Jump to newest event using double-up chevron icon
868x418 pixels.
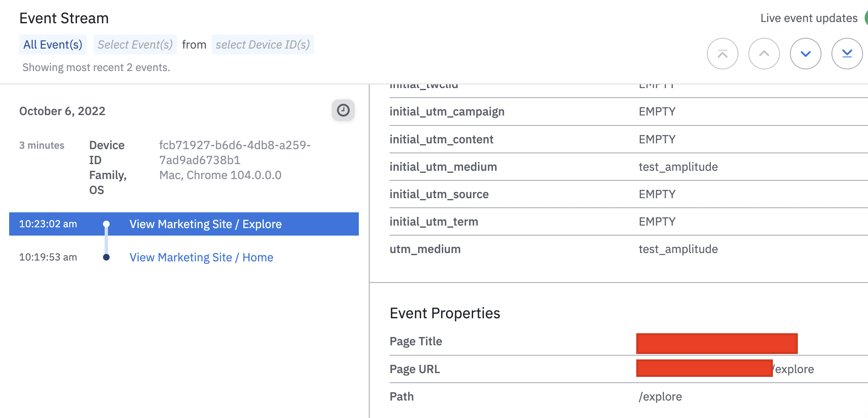723,53
